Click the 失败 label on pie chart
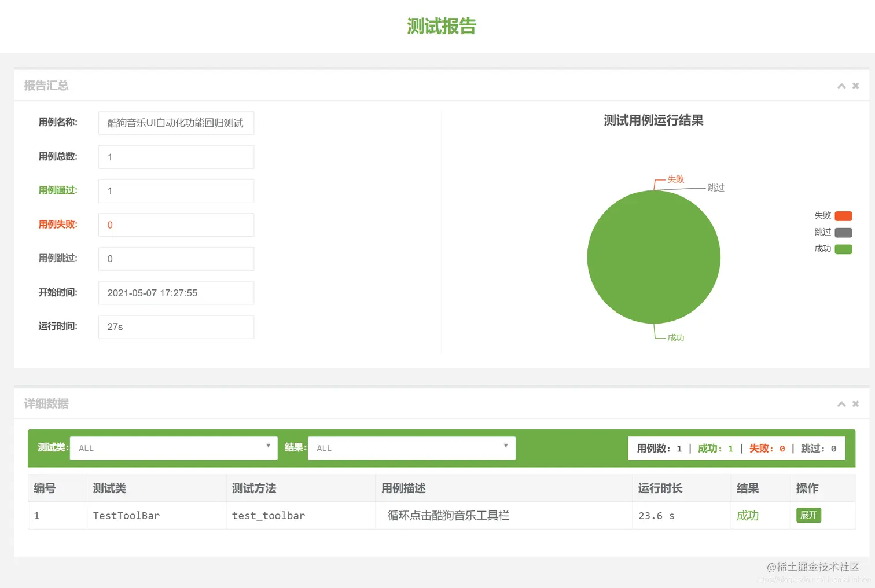The image size is (875, 588). click(x=676, y=179)
